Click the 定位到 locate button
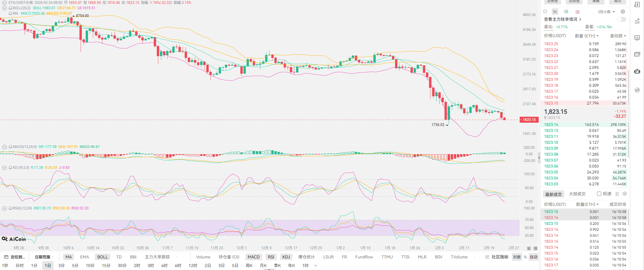The image size is (644, 270). (x=15, y=257)
